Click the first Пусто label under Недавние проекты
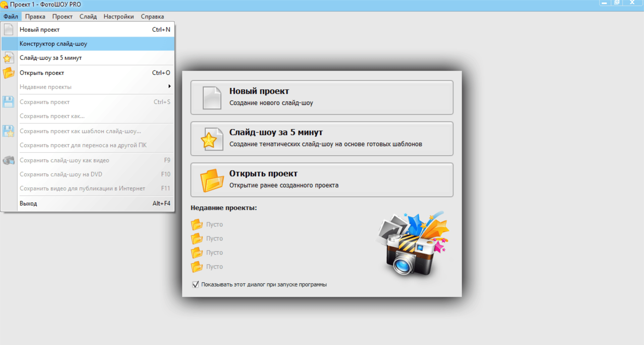This screenshot has width=644, height=345. click(x=214, y=224)
